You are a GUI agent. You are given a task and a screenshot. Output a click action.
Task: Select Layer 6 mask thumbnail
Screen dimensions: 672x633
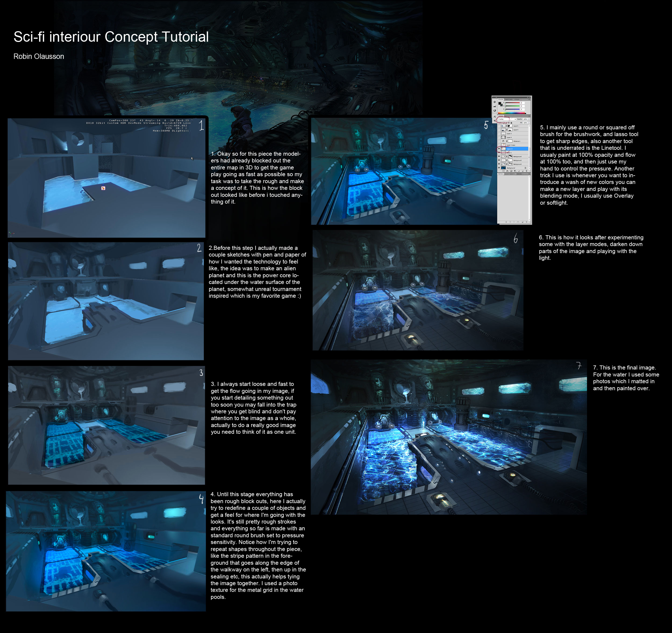pyautogui.click(x=510, y=126)
